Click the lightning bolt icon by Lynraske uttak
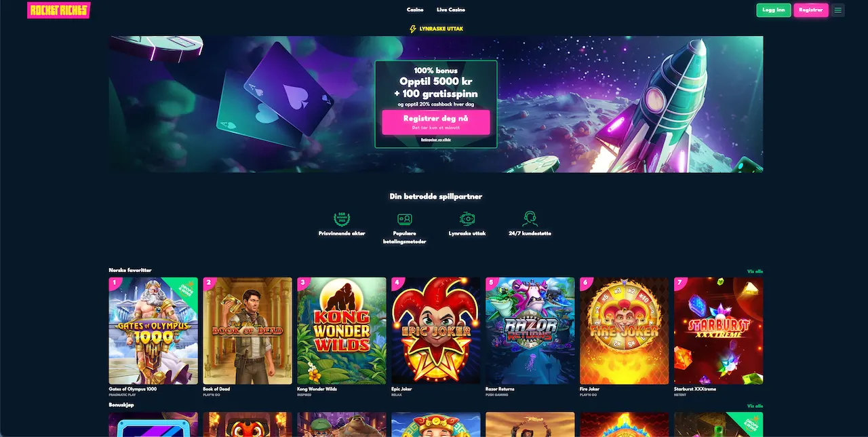The height and width of the screenshot is (437, 868). [413, 29]
